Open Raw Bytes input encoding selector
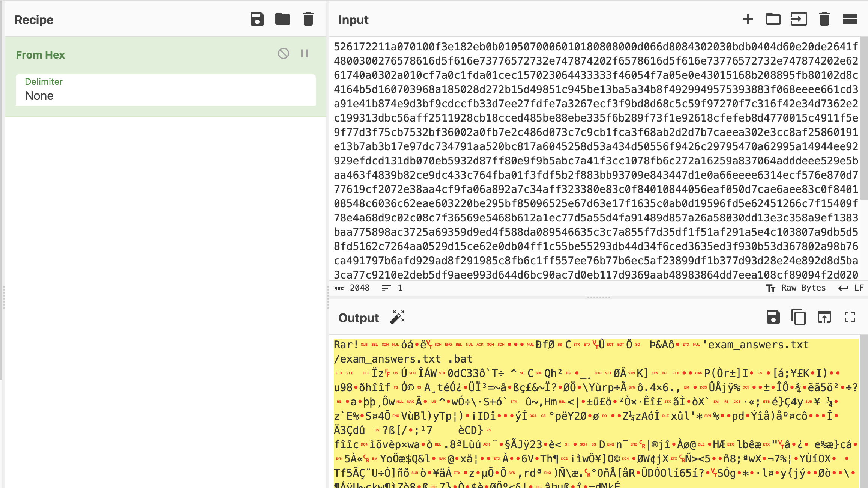The height and width of the screenshot is (488, 868). (796, 288)
